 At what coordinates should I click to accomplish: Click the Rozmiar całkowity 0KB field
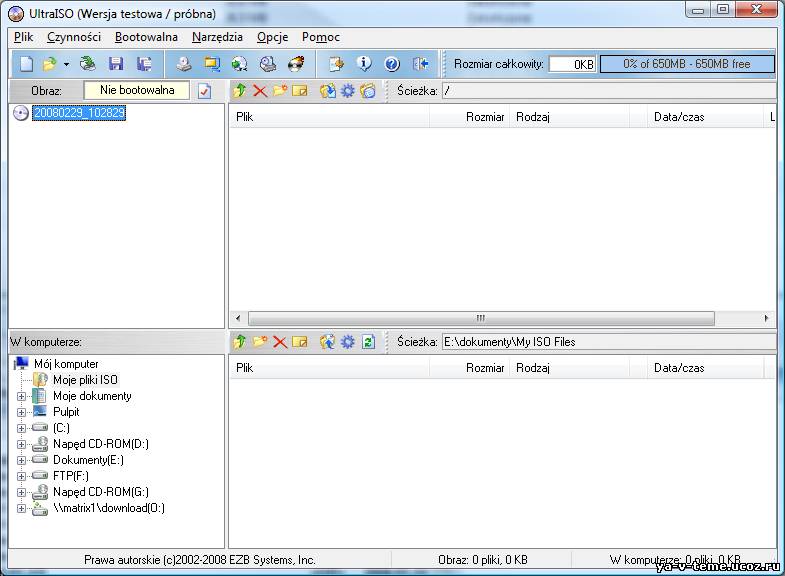click(572, 64)
